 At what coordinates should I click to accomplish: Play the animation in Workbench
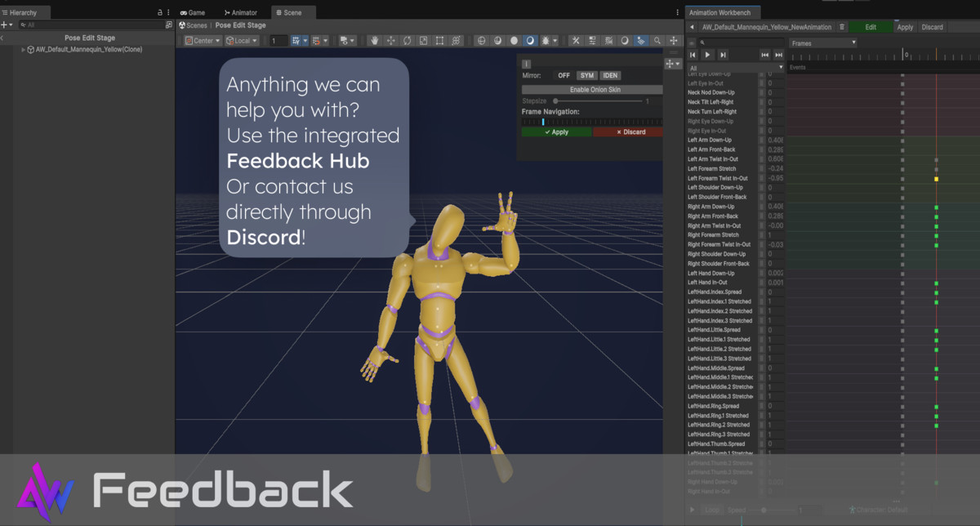[x=708, y=55]
